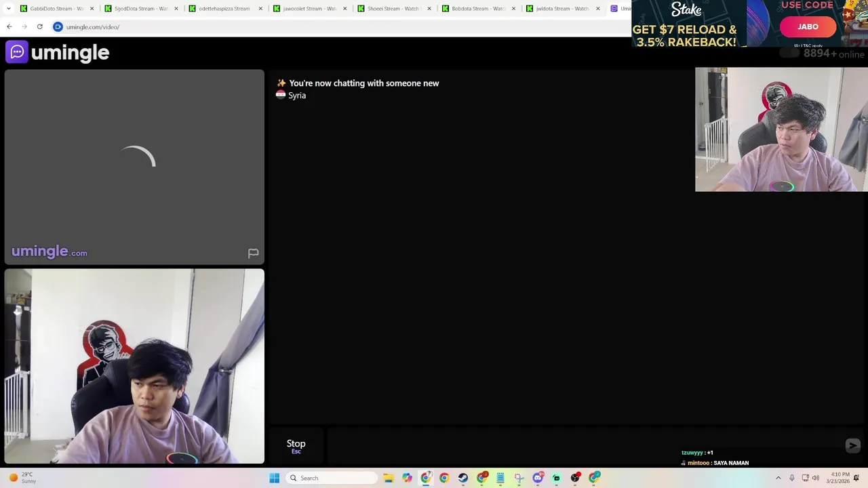868x488 pixels.
Task: Click your own webcam preview panel
Action: click(134, 366)
